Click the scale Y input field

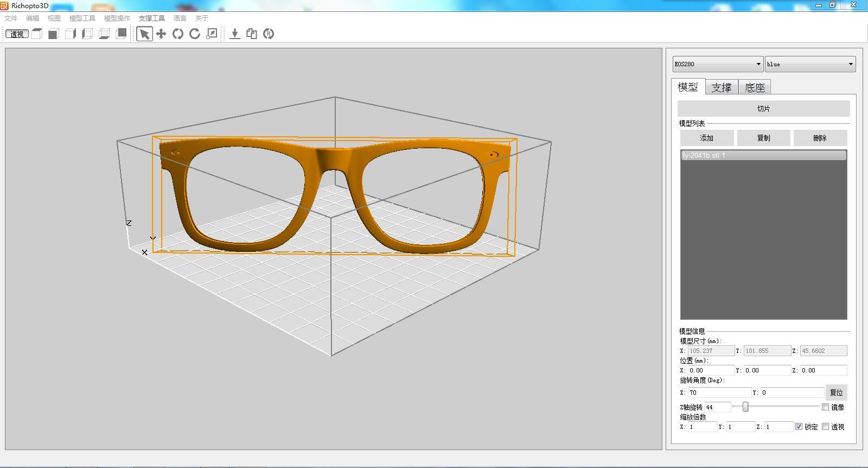point(741,427)
